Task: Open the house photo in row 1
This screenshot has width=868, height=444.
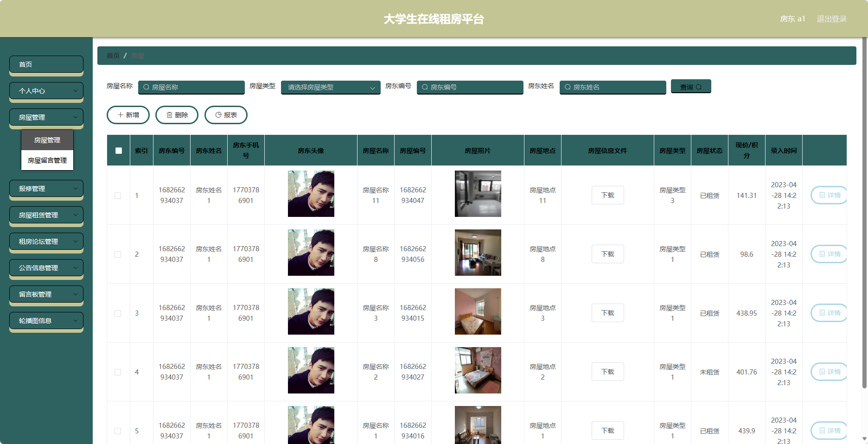Action: pos(478,194)
